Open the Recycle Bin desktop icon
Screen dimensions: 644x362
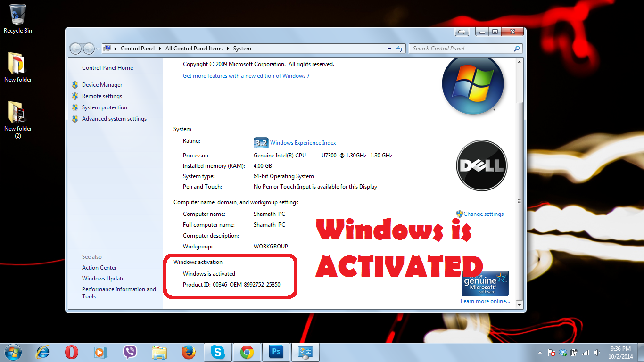pyautogui.click(x=18, y=19)
